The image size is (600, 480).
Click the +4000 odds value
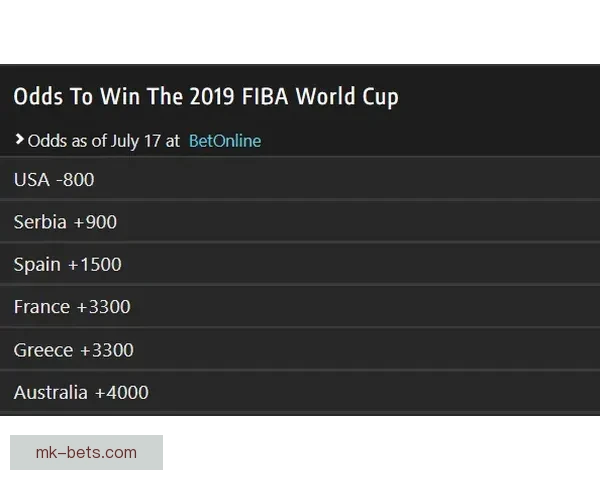coord(121,392)
